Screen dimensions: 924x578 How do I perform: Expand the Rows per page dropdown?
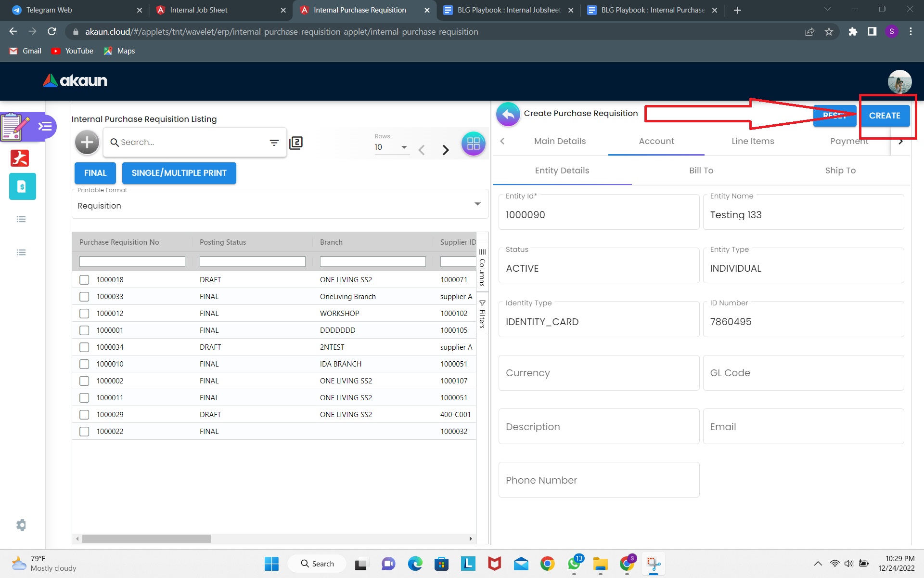[x=404, y=147]
